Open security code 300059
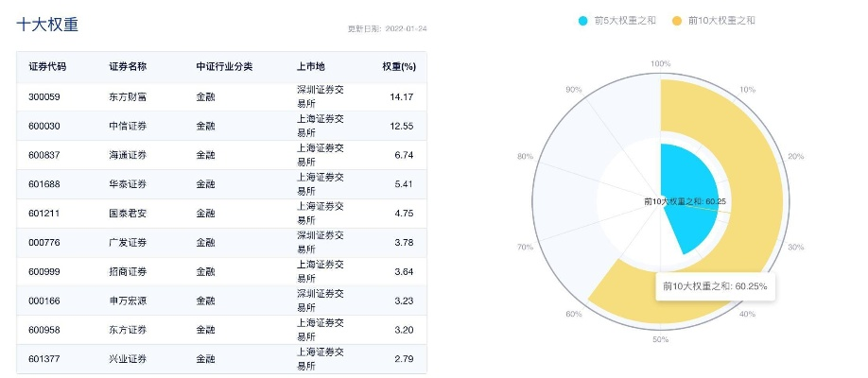Viewport: 868px width, 378px height. click(x=44, y=96)
